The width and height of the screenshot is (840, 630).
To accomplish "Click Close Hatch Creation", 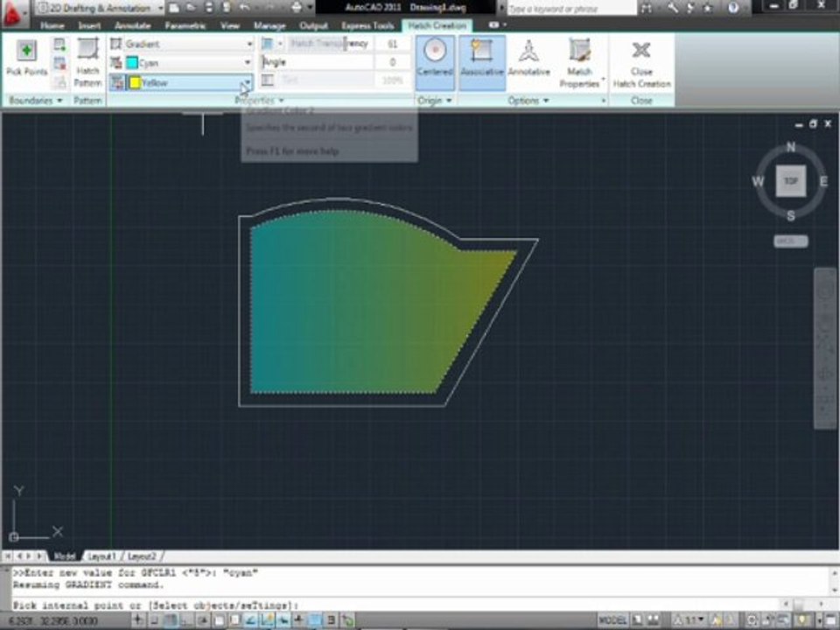I will click(x=641, y=63).
